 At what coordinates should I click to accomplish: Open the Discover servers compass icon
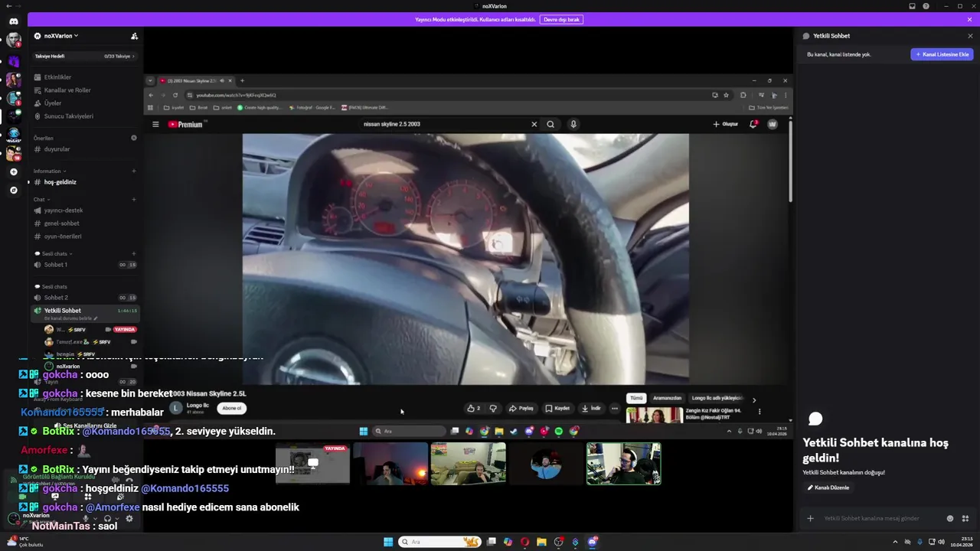[x=13, y=190]
